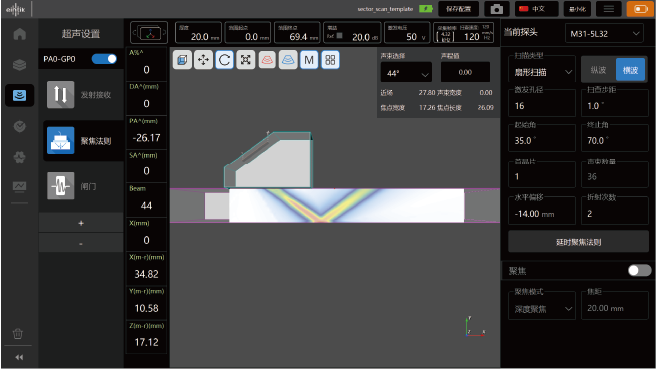Click the 激发孔径 field showing 16
The height and width of the screenshot is (369, 656).
[542, 105]
